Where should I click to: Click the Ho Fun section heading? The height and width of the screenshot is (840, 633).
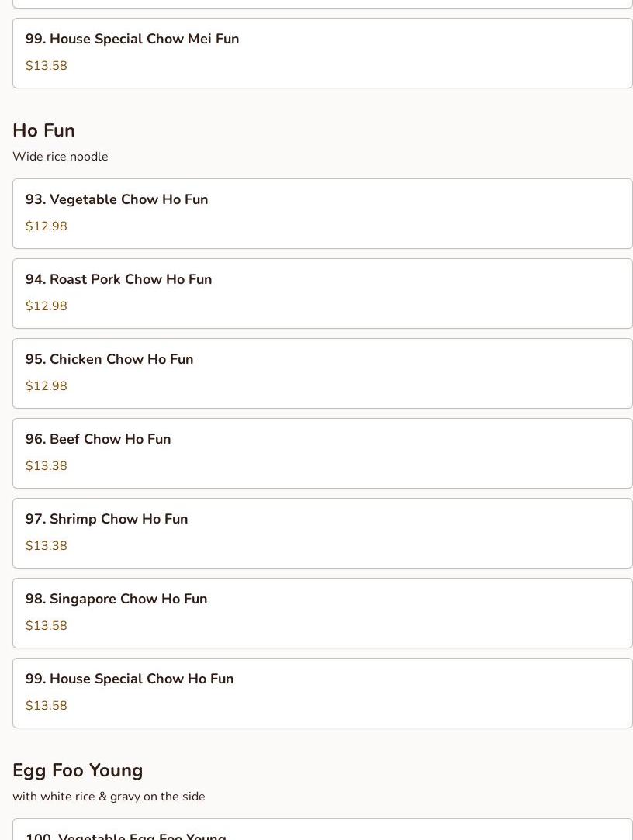coord(43,130)
